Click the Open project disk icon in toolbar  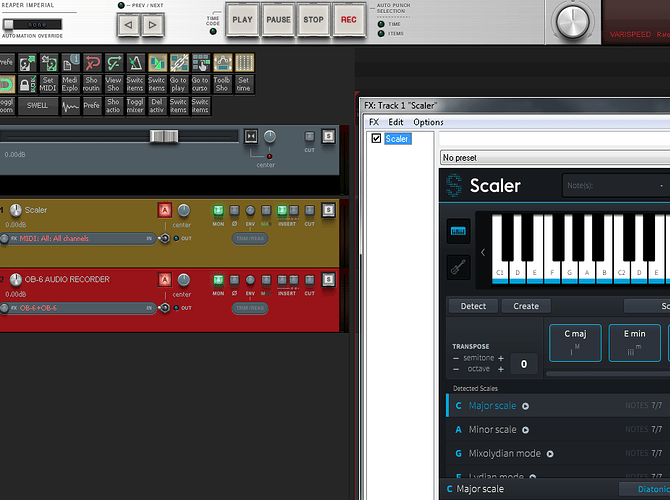[27, 63]
